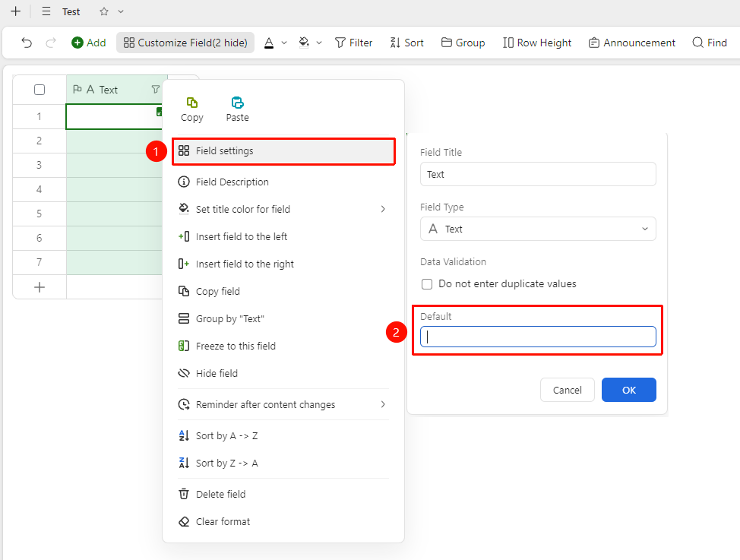Image resolution: width=740 pixels, height=560 pixels.
Task: Click the text color A icon
Action: 269,43
